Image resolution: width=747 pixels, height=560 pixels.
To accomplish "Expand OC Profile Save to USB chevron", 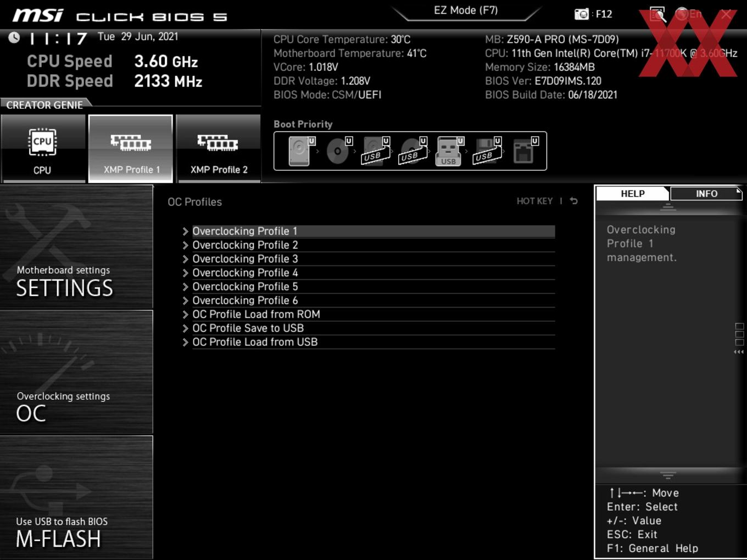I will click(186, 328).
